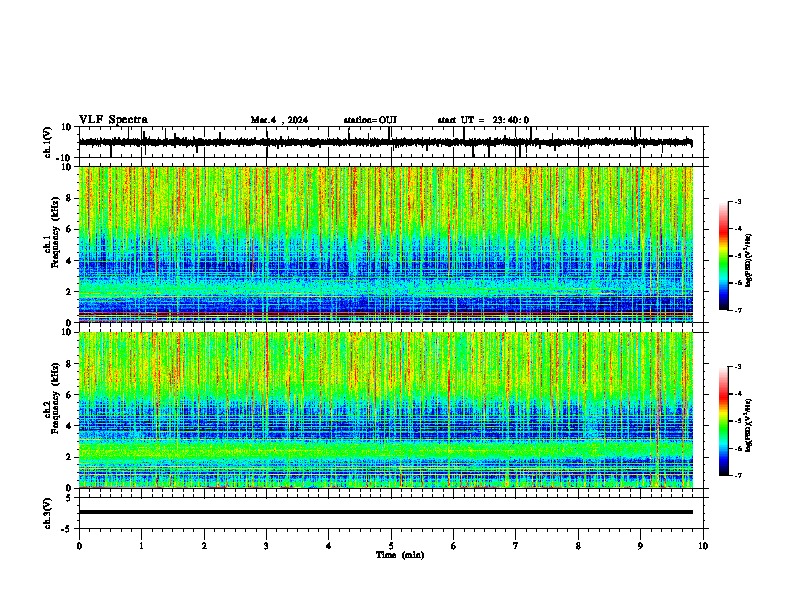Screen dimensions: 792x612
Task: Click the "6" kHz tick on ch.2 axis
Action: tap(69, 395)
